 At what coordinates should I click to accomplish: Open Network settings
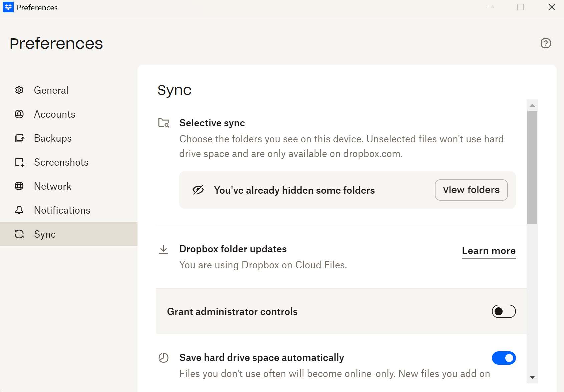[69, 186]
